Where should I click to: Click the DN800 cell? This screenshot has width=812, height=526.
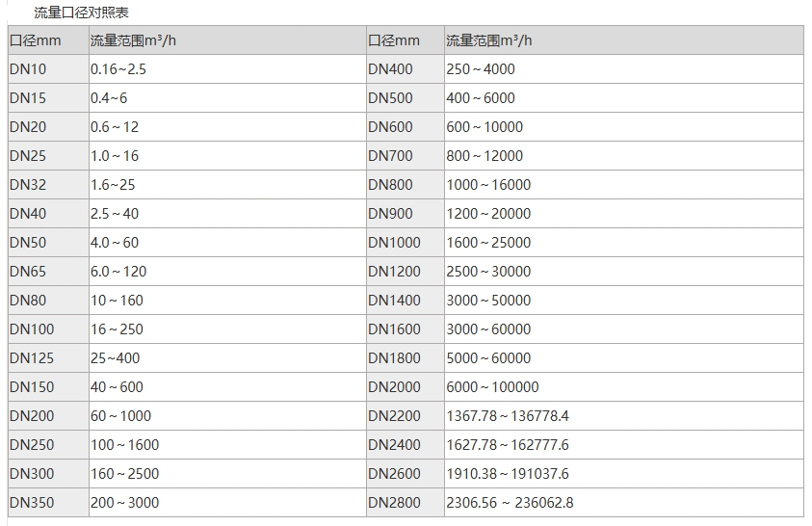(390, 185)
